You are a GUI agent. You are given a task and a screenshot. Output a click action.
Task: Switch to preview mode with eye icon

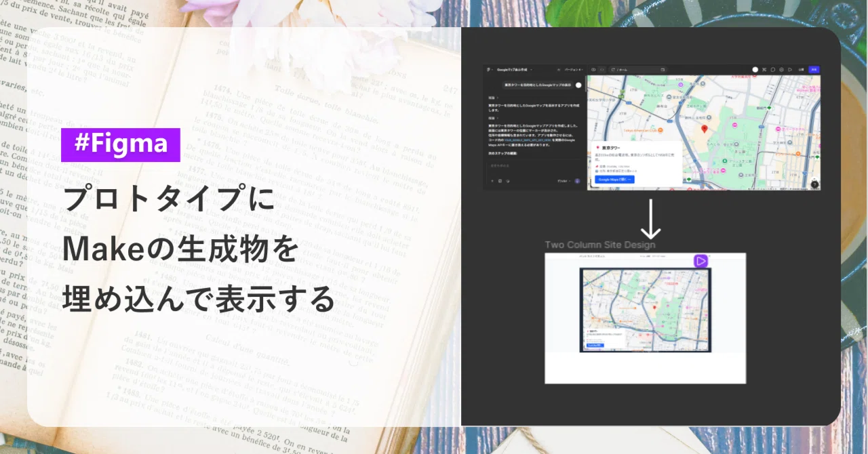coord(593,70)
